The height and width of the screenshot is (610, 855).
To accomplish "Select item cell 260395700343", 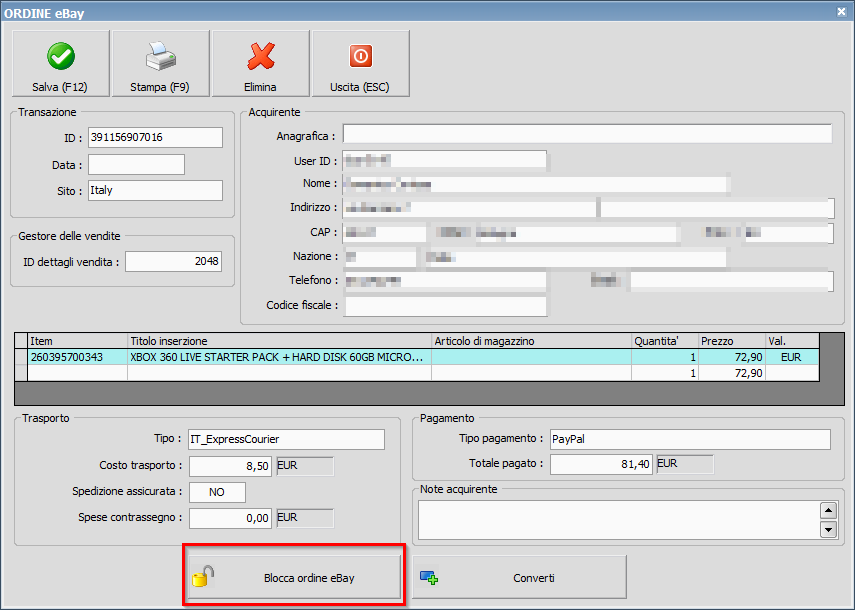I will click(77, 357).
